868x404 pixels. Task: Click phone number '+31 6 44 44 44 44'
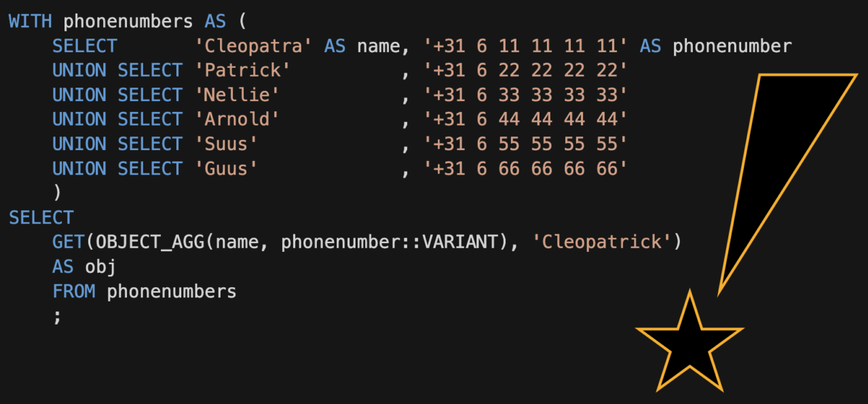(525, 120)
